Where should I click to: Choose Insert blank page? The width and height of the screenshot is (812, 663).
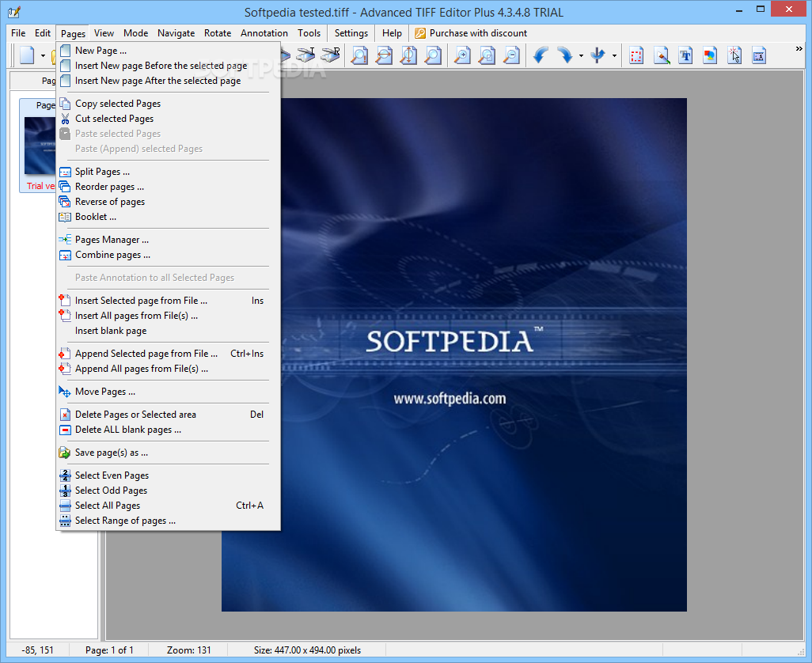click(169, 331)
